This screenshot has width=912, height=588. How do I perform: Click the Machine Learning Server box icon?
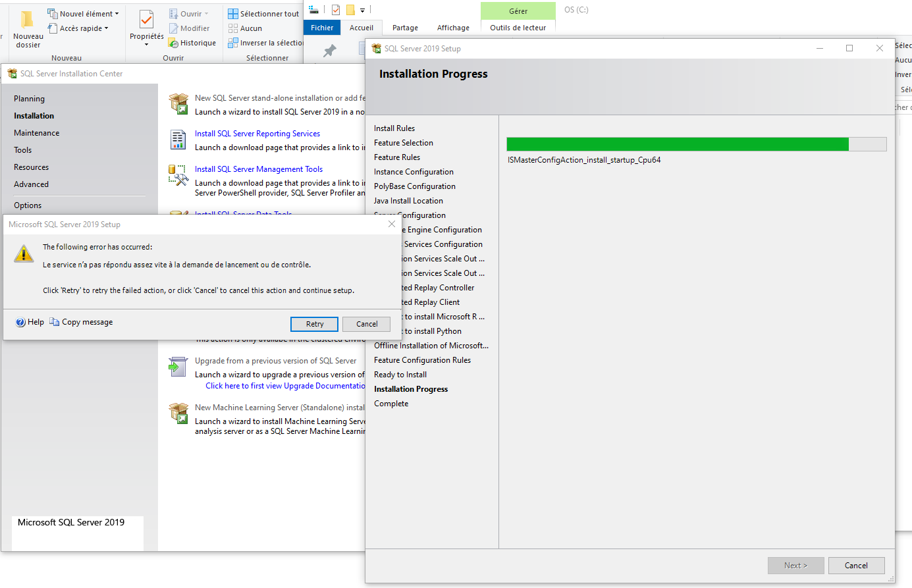tap(178, 413)
